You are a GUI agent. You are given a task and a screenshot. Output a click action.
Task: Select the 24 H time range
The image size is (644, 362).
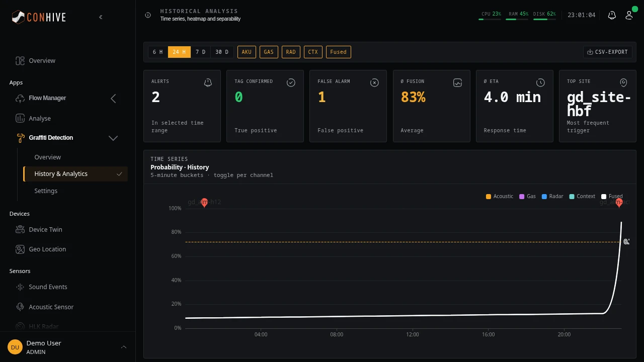pos(179,52)
